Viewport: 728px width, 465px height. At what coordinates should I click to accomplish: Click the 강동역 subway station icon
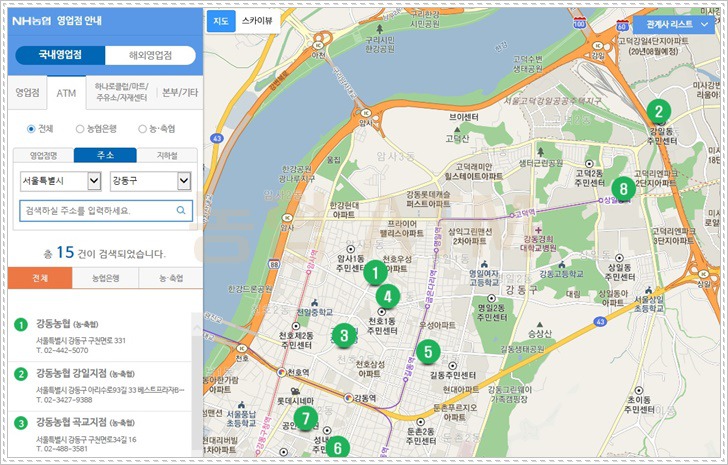pos(349,397)
